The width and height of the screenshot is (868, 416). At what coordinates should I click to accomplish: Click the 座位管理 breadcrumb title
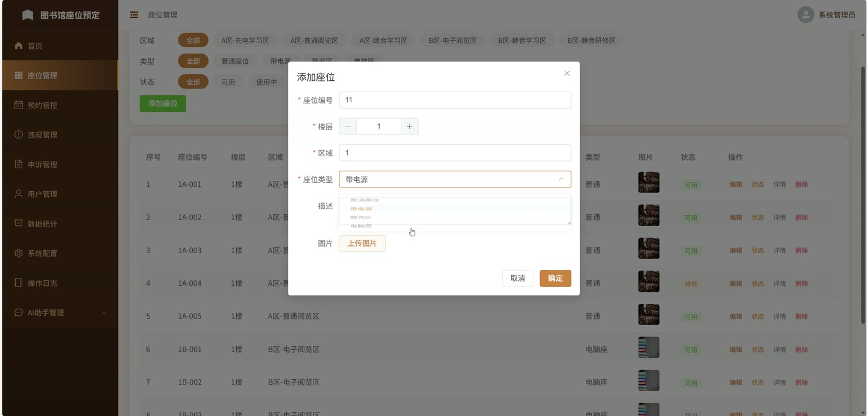(162, 15)
